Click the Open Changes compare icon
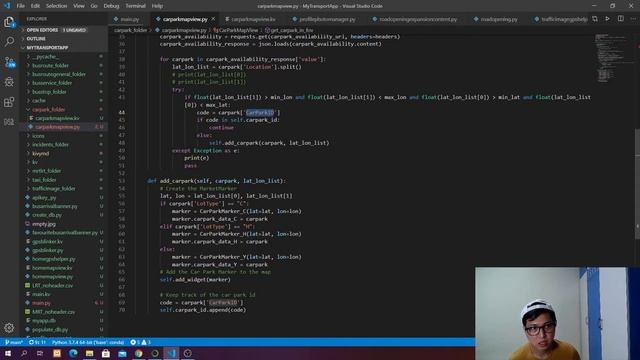This screenshot has height=360, width=640. [595, 19]
